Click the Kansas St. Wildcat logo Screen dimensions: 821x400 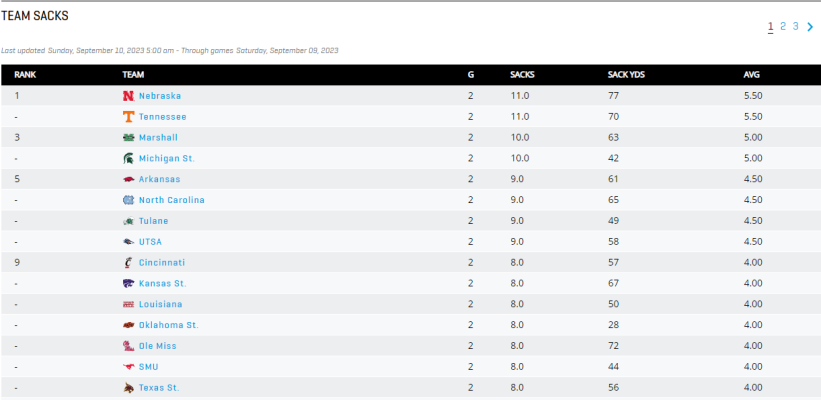(128, 283)
